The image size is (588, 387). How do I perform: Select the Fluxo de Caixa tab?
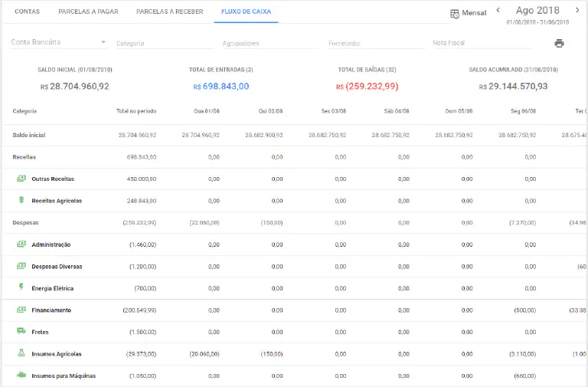click(246, 11)
